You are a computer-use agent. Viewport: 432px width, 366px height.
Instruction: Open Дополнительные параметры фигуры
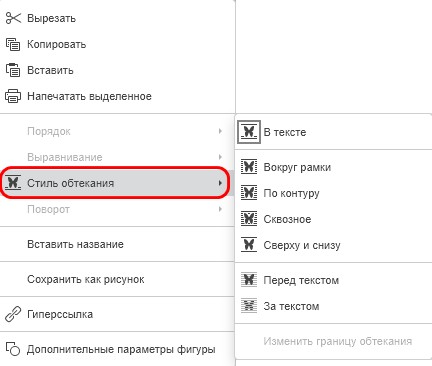(x=117, y=349)
